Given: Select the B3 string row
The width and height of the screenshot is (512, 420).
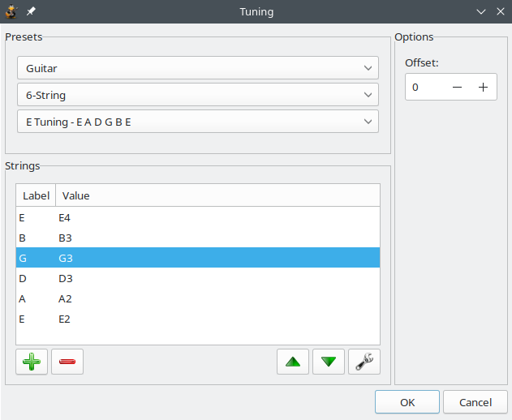Looking at the screenshot, I should (197, 238).
